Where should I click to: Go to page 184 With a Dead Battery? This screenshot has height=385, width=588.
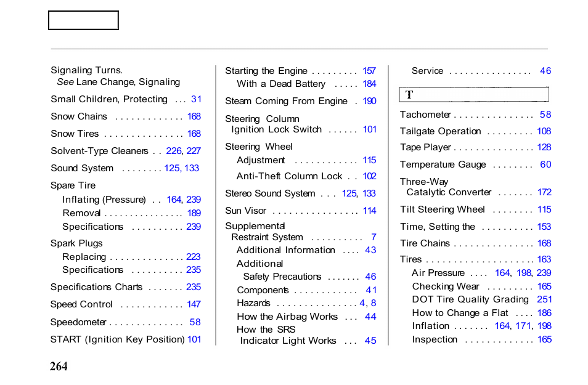[x=369, y=84]
